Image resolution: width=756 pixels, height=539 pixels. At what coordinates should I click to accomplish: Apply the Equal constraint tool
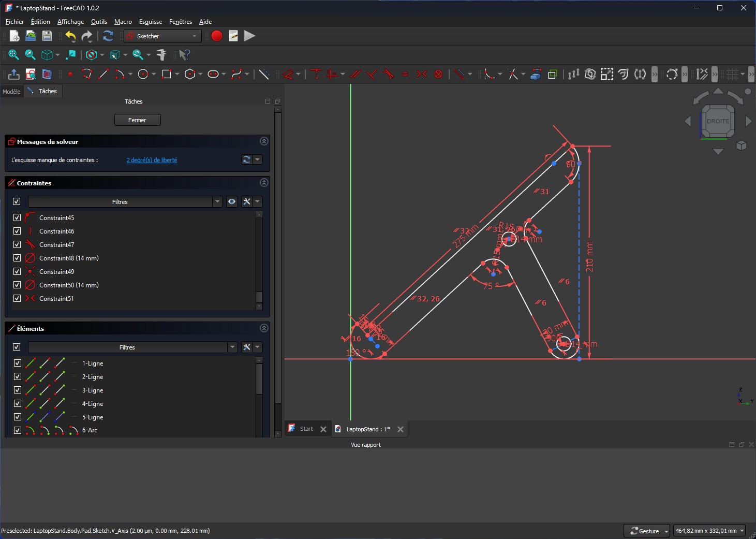pos(405,75)
